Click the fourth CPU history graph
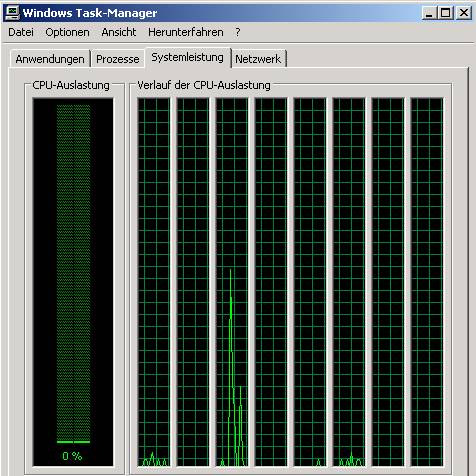Viewport: 476px width, 476px height. 271,282
